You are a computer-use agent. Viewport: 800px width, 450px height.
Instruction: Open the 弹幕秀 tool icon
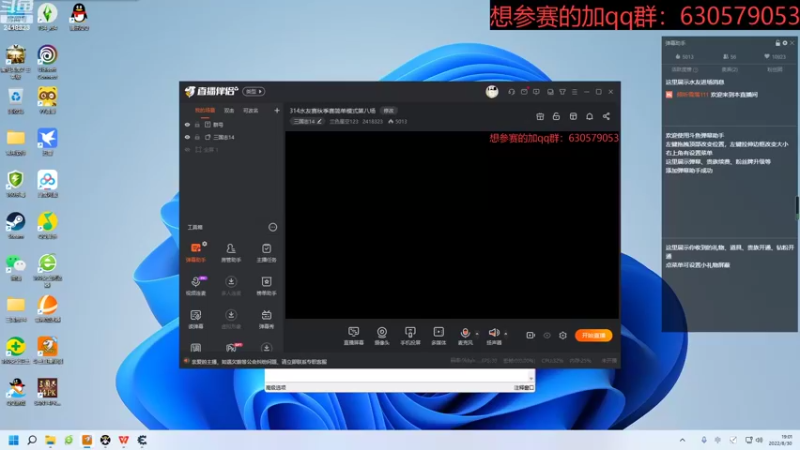click(x=266, y=319)
